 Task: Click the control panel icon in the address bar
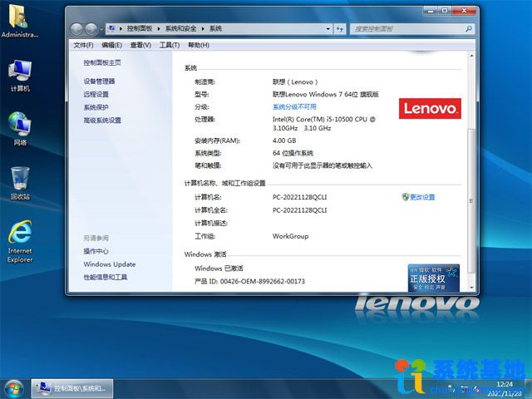pyautogui.click(x=111, y=29)
